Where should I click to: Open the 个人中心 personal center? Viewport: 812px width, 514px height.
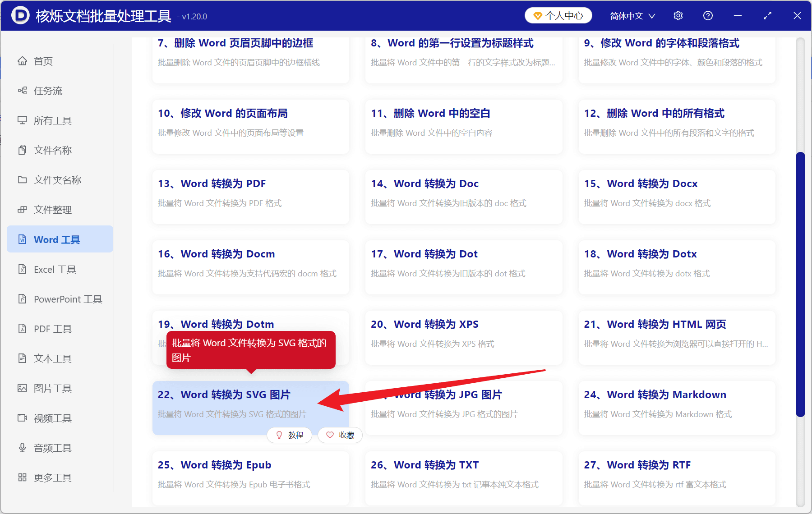558,15
